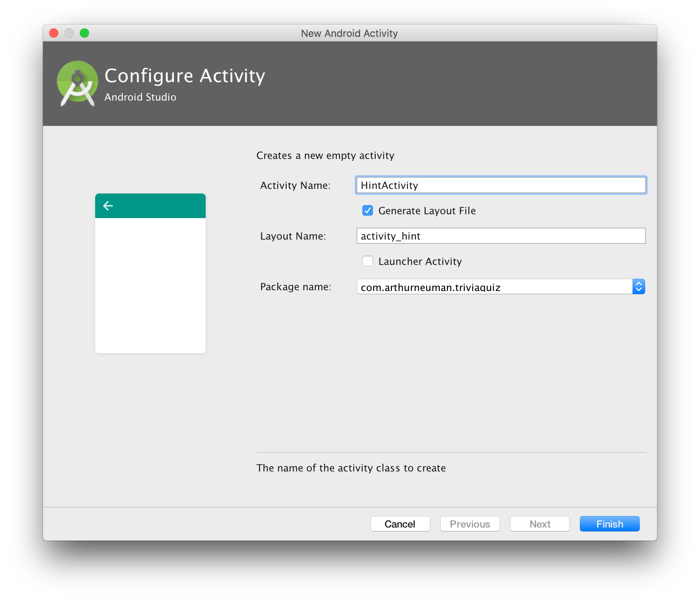700x602 pixels.
Task: Click the Previous button
Action: point(470,524)
